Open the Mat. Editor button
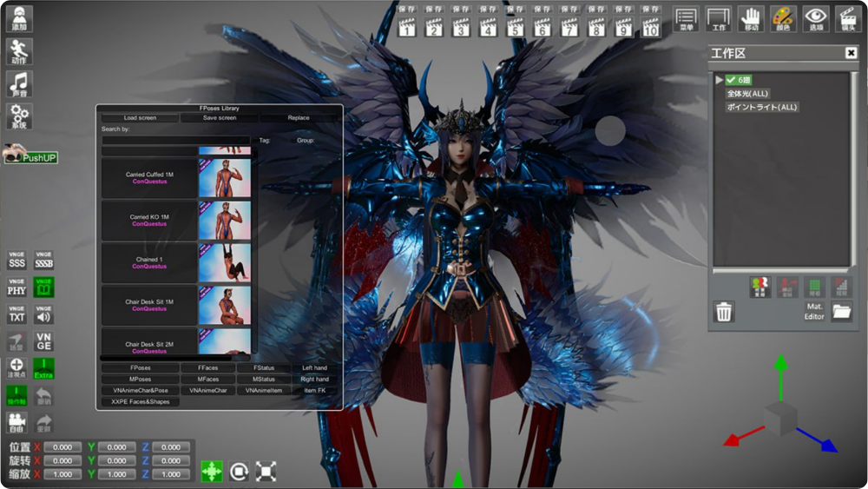The width and height of the screenshot is (868, 489). (x=814, y=311)
